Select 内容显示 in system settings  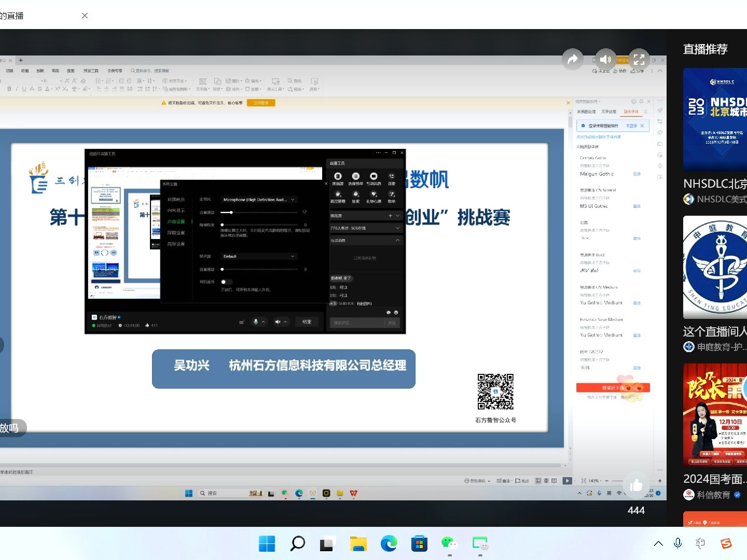point(176,211)
